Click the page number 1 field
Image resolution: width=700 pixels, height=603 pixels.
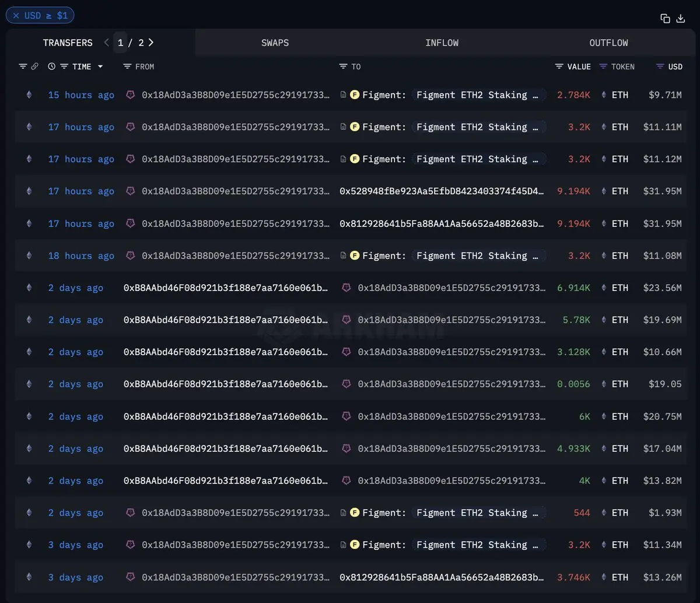pos(120,43)
